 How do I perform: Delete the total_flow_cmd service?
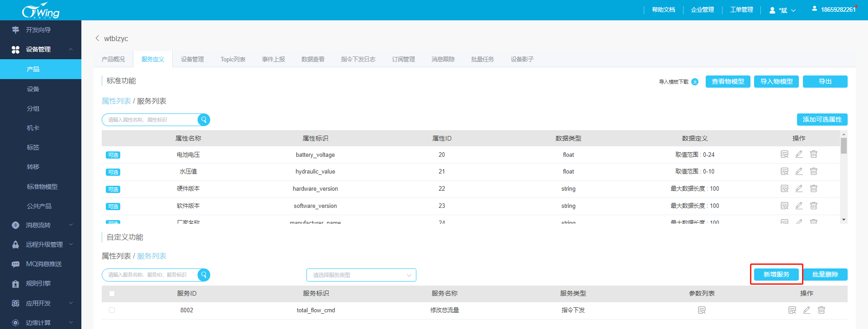[x=821, y=310]
